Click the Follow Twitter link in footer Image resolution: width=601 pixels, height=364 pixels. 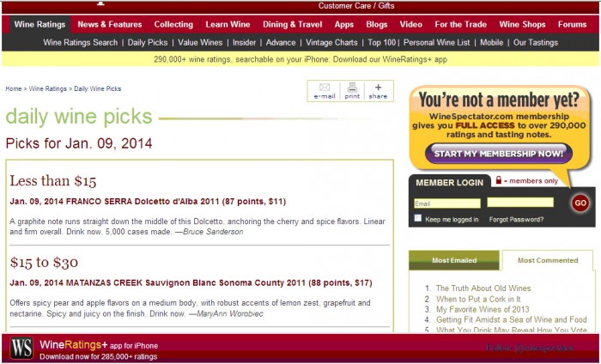click(530, 348)
